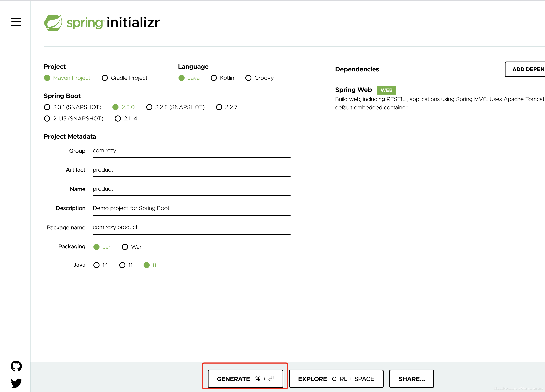
Task: Set packaging to Jar
Action: 102,247
